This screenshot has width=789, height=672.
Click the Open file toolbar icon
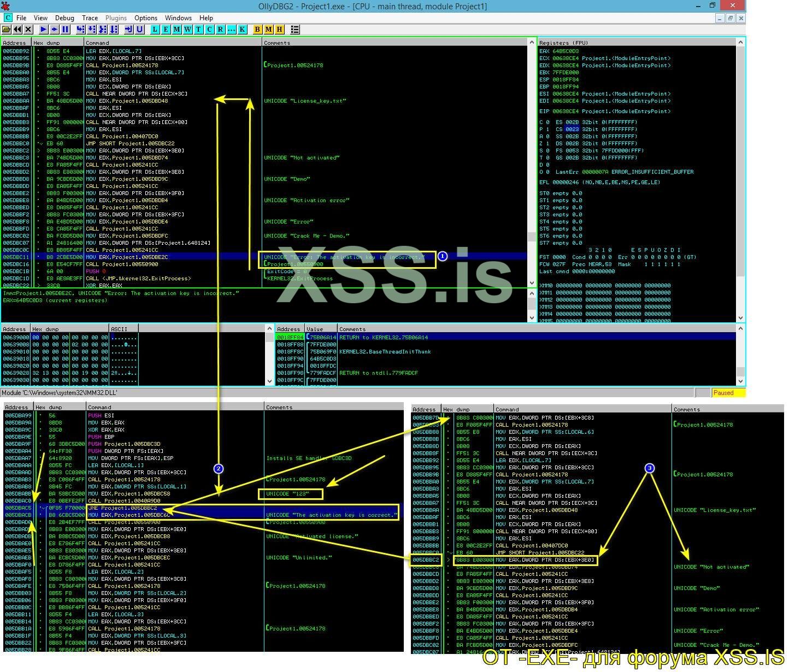(x=7, y=30)
